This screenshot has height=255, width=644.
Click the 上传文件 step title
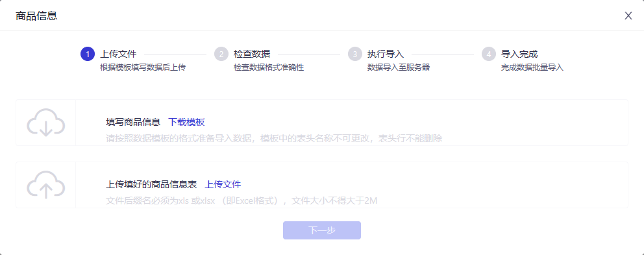118,54
